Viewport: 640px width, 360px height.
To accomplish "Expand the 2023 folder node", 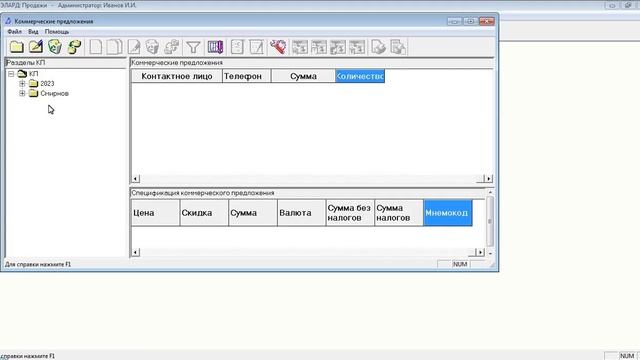I will coord(22,84).
